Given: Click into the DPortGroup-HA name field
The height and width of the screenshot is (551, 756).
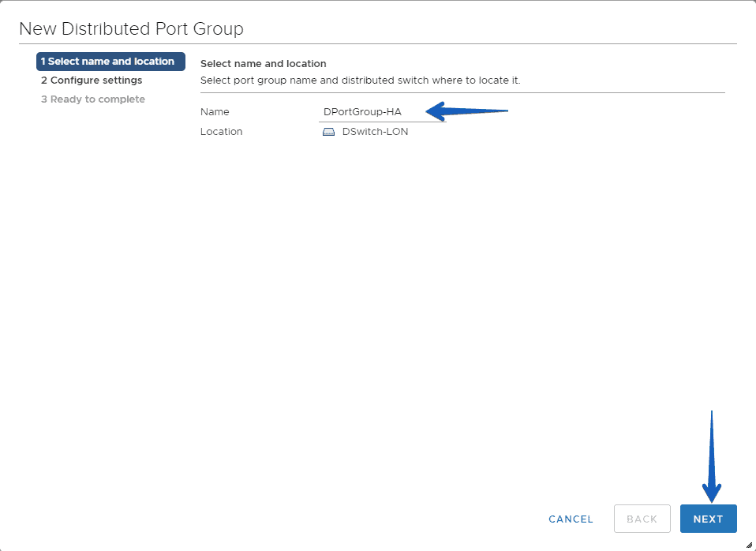Looking at the screenshot, I should pyautogui.click(x=382, y=112).
